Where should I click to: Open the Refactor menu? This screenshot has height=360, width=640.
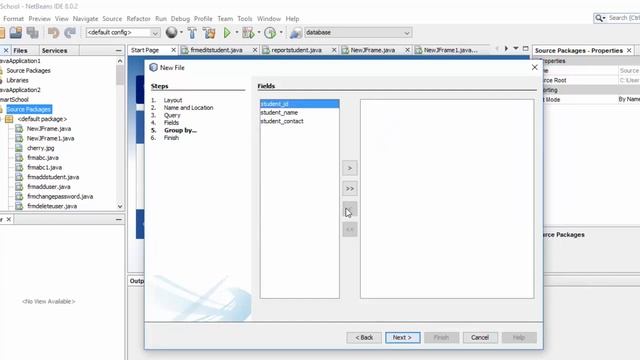138,19
